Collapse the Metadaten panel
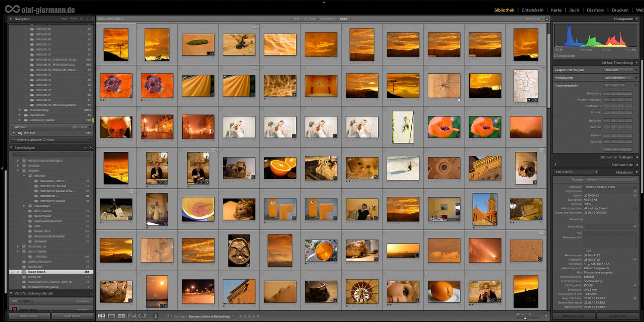644x322 pixels. click(637, 172)
